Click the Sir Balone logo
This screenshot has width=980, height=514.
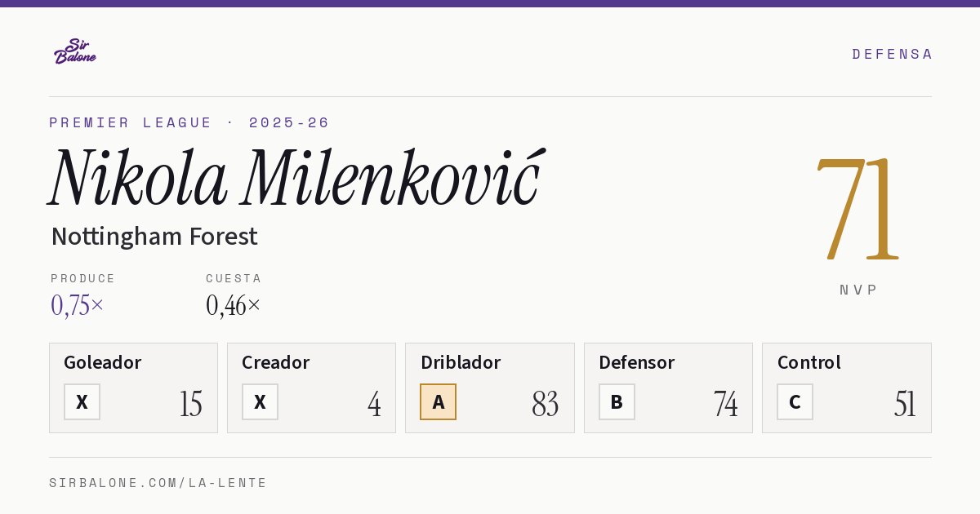(x=75, y=51)
